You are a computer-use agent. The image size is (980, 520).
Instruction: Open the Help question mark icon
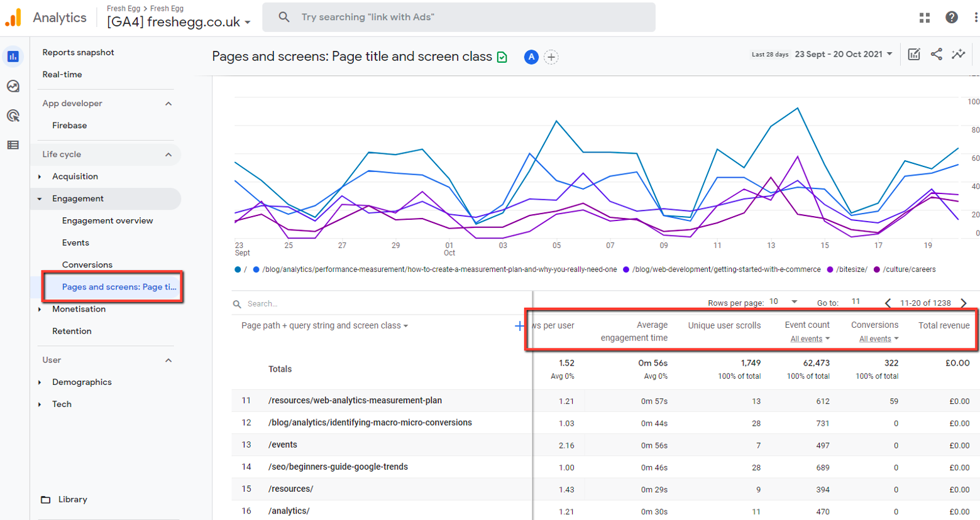click(952, 18)
